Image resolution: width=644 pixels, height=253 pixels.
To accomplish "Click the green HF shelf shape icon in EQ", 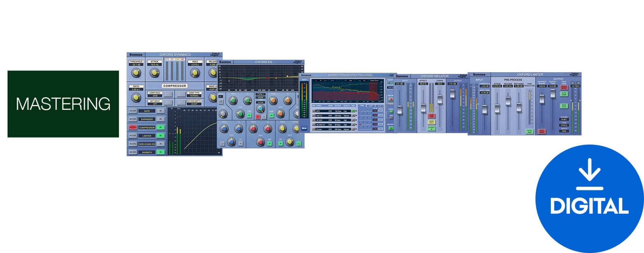I will 299,144.
